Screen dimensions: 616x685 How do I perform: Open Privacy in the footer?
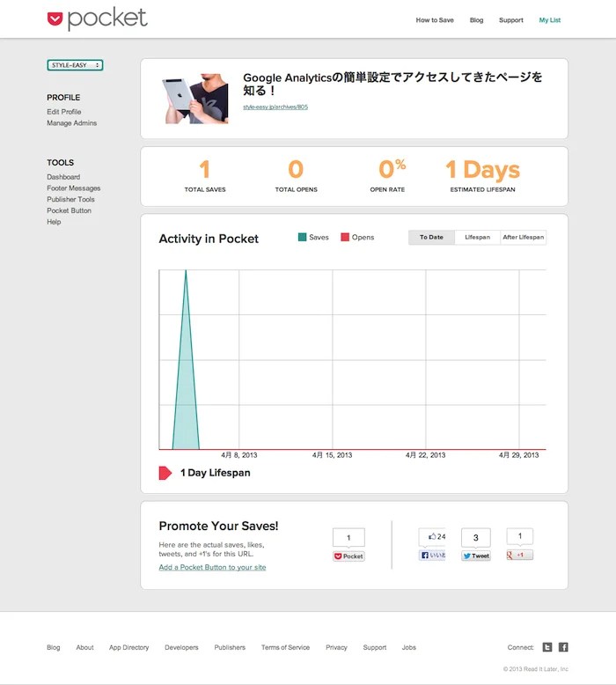336,647
